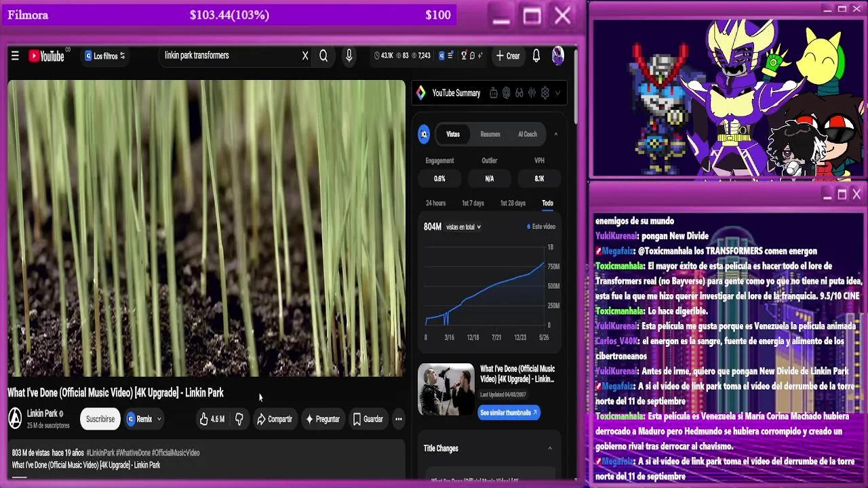This screenshot has height=488, width=868.
Task: Click the #OfficialMusicVideo hashtag
Action: 176,453
